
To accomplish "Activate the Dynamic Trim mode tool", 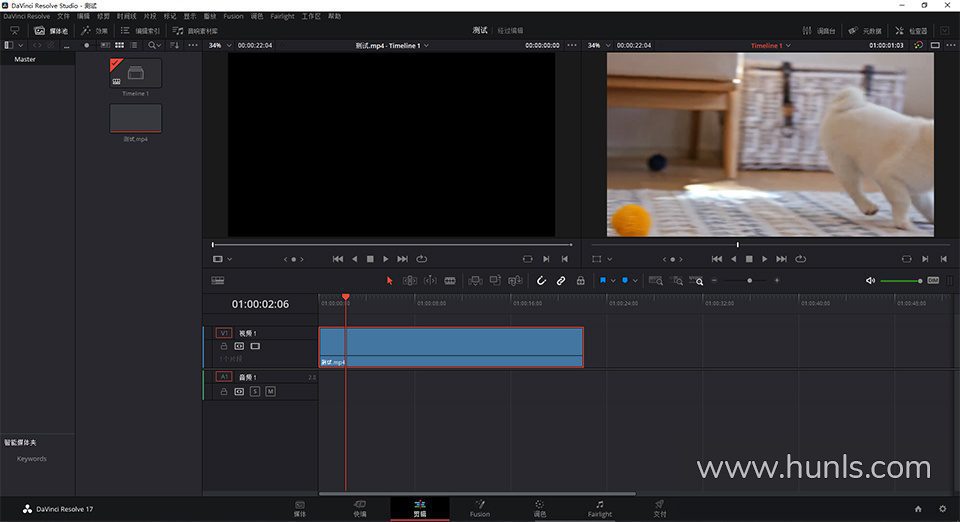I will click(430, 281).
